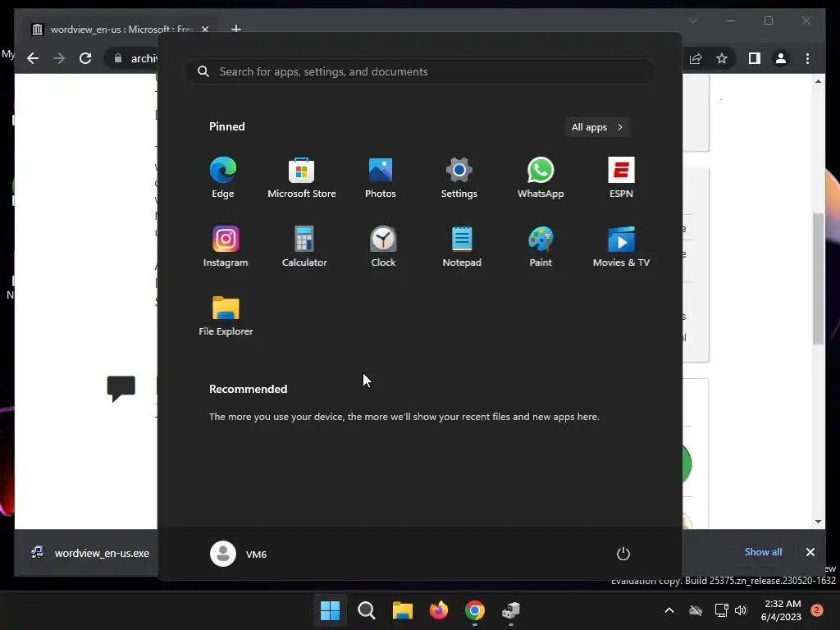Viewport: 840px width, 630px height.
Task: Launch Instagram from pinned apps
Action: [x=226, y=246]
